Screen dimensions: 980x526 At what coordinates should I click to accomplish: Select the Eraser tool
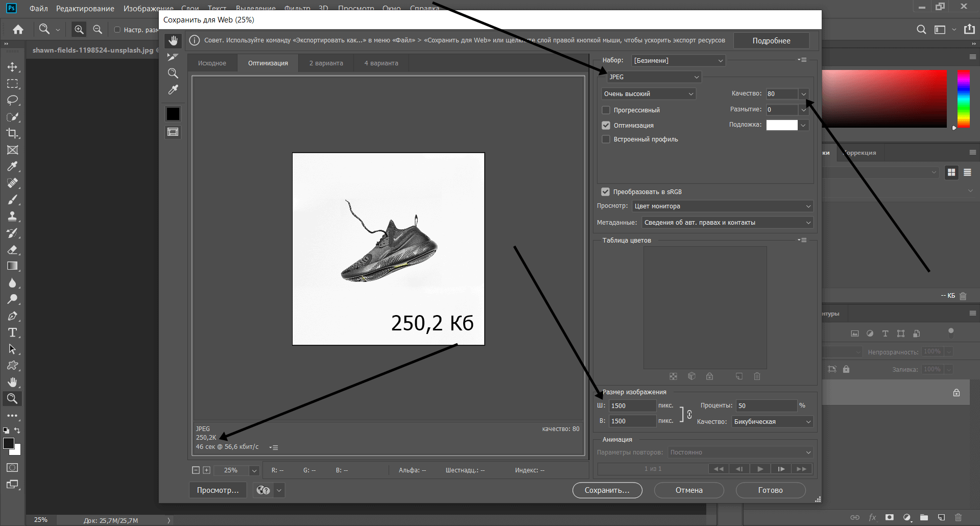13,250
